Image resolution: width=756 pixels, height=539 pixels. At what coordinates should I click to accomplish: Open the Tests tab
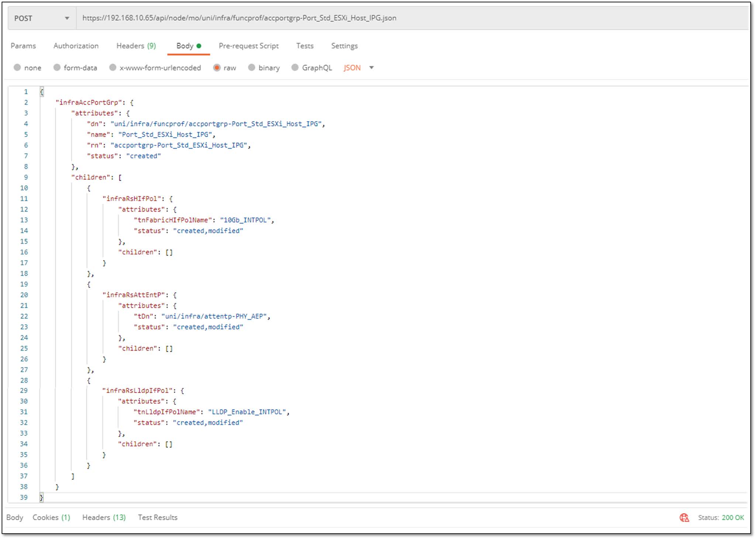[x=305, y=46]
